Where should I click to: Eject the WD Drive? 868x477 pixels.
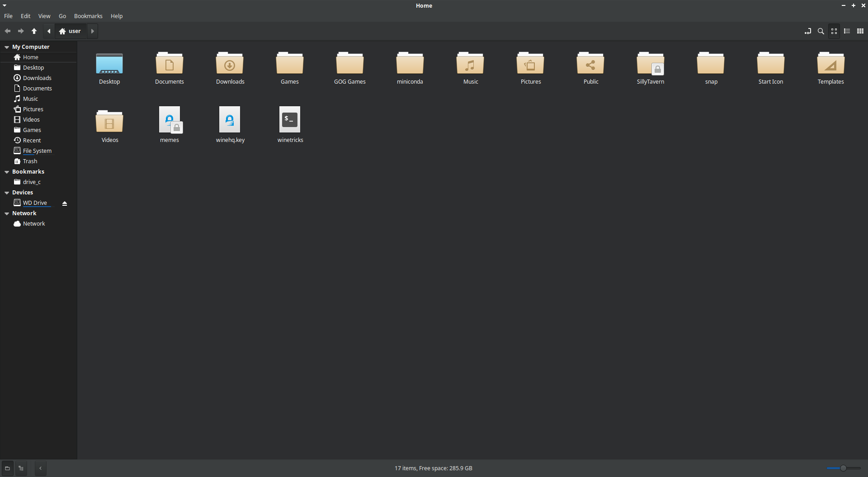(65, 203)
